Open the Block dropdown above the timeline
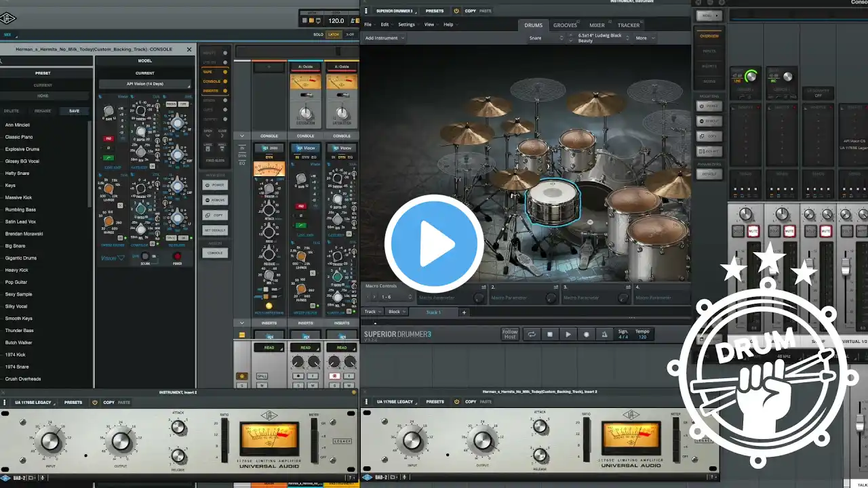This screenshot has width=868, height=488. pos(397,312)
